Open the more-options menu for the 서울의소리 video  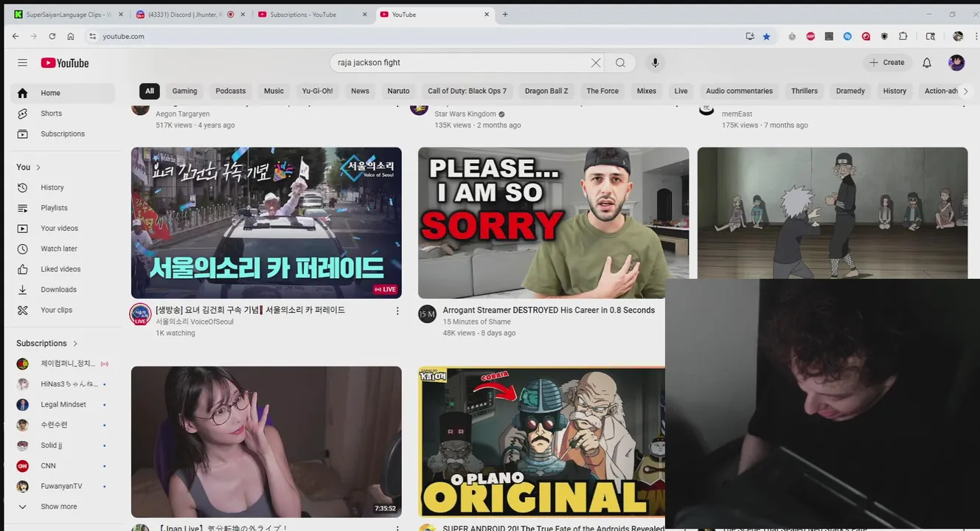397,311
